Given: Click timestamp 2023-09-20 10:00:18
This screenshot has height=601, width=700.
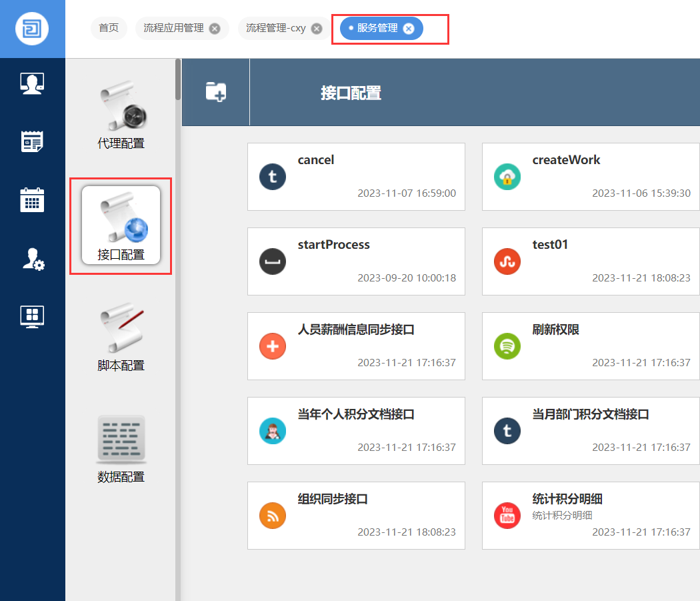Looking at the screenshot, I should click(x=407, y=278).
